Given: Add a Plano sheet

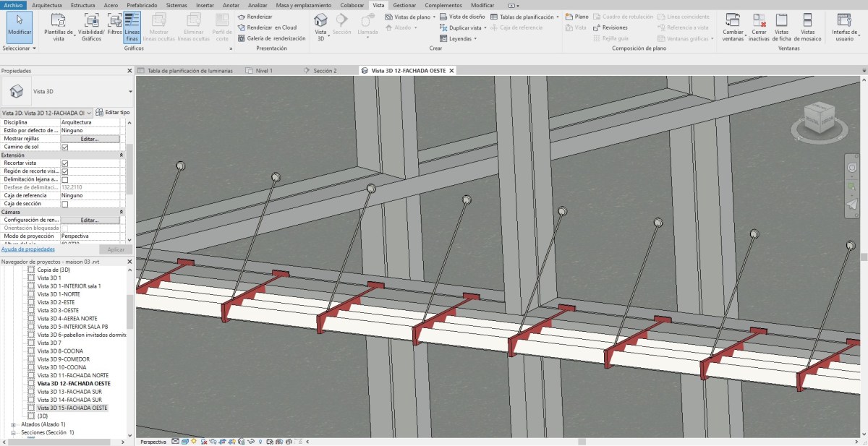Looking at the screenshot, I should (577, 17).
